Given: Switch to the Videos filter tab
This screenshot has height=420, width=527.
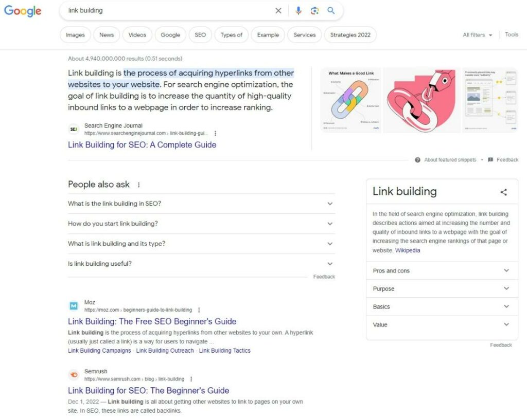Looking at the screenshot, I should click(x=137, y=35).
